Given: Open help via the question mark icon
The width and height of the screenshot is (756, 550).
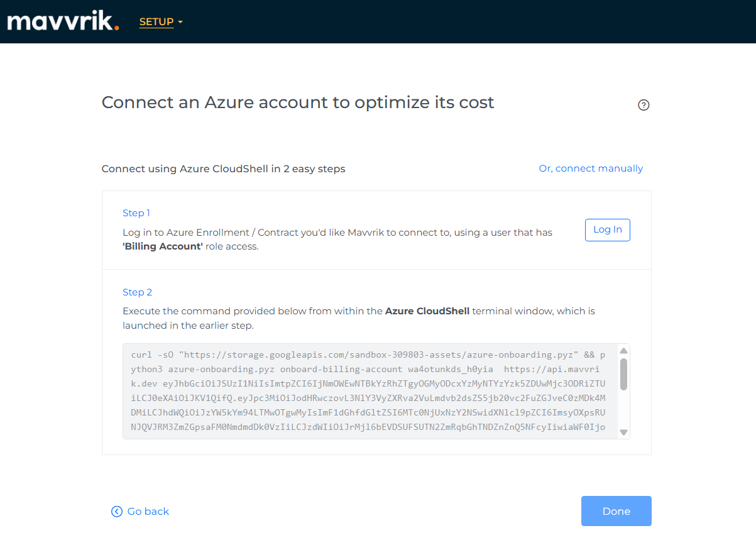Looking at the screenshot, I should coord(643,105).
